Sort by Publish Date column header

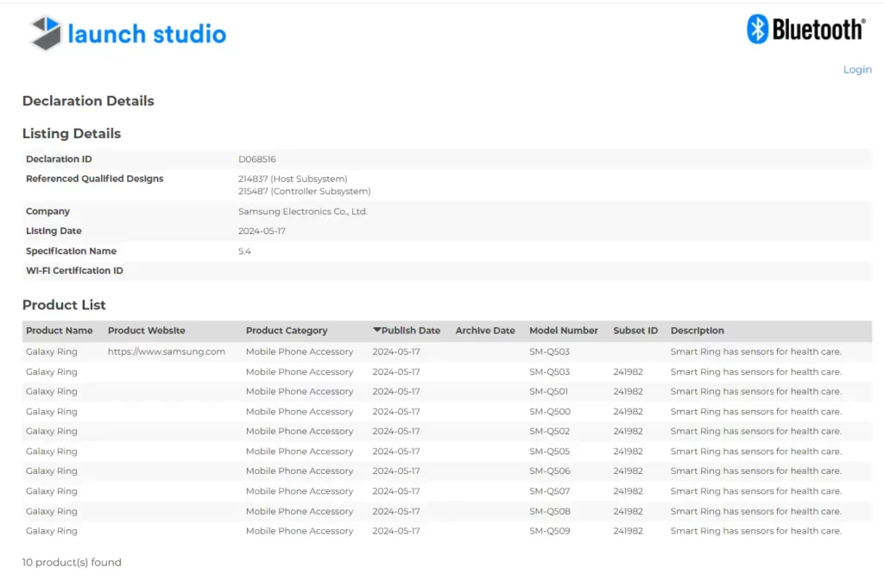tap(407, 331)
